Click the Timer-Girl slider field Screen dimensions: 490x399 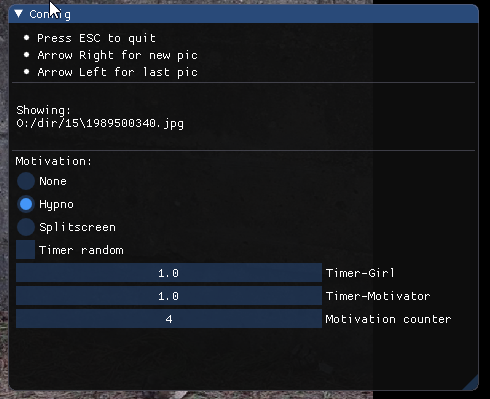pyautogui.click(x=169, y=273)
